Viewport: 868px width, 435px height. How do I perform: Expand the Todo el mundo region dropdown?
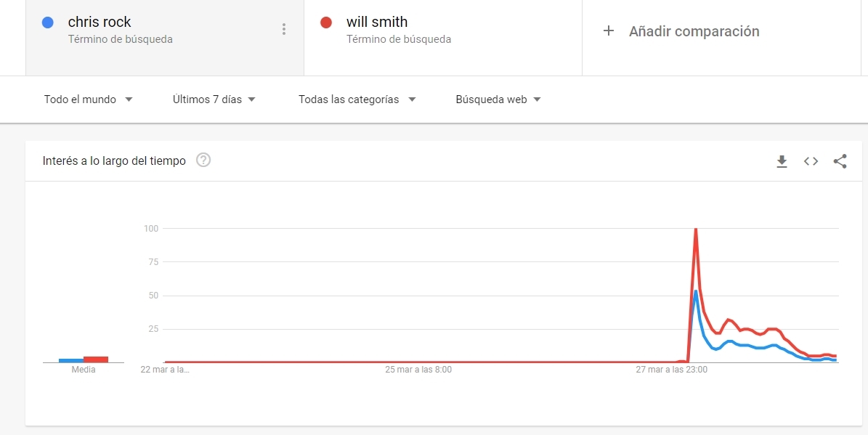88,99
